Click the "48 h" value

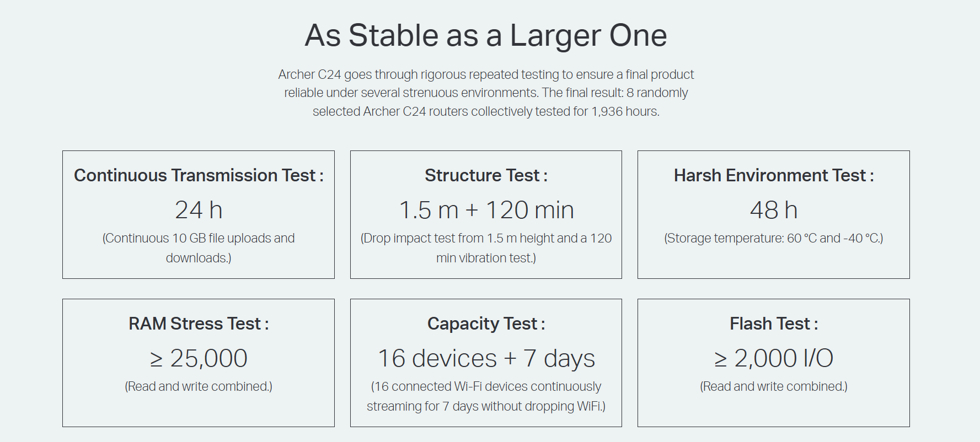[x=773, y=210]
